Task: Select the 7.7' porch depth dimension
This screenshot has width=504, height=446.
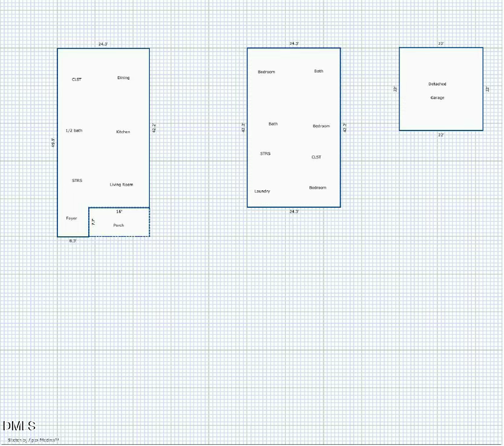Action: pyautogui.click(x=94, y=222)
